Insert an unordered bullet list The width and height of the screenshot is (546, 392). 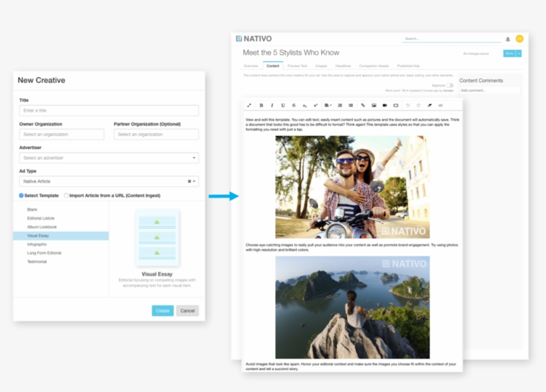(x=351, y=105)
